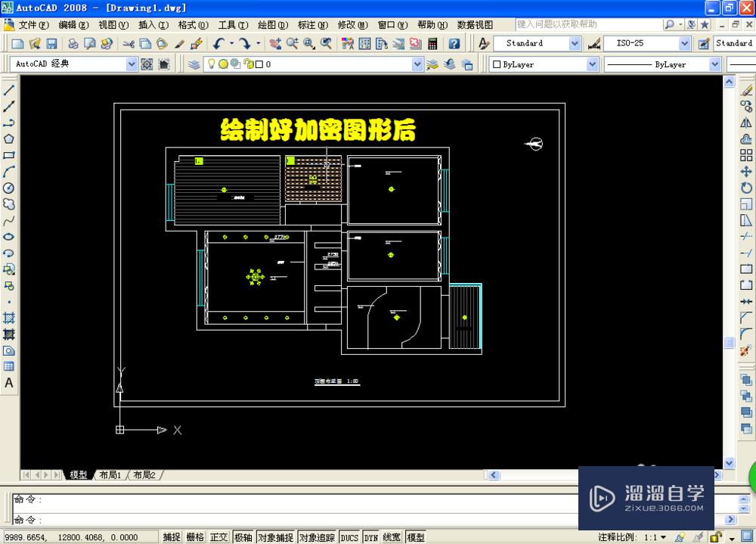
Task: Open the layer dropdown list
Action: 416,64
